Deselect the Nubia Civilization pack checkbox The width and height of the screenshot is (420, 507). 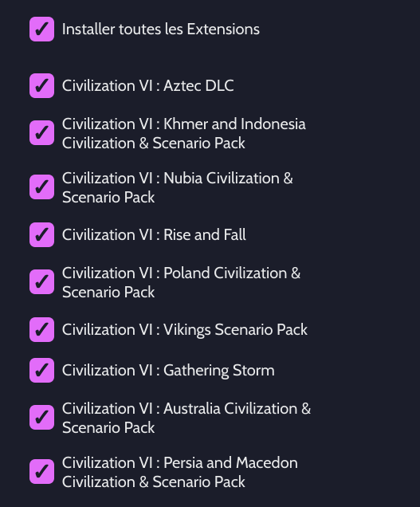pyautogui.click(x=41, y=187)
